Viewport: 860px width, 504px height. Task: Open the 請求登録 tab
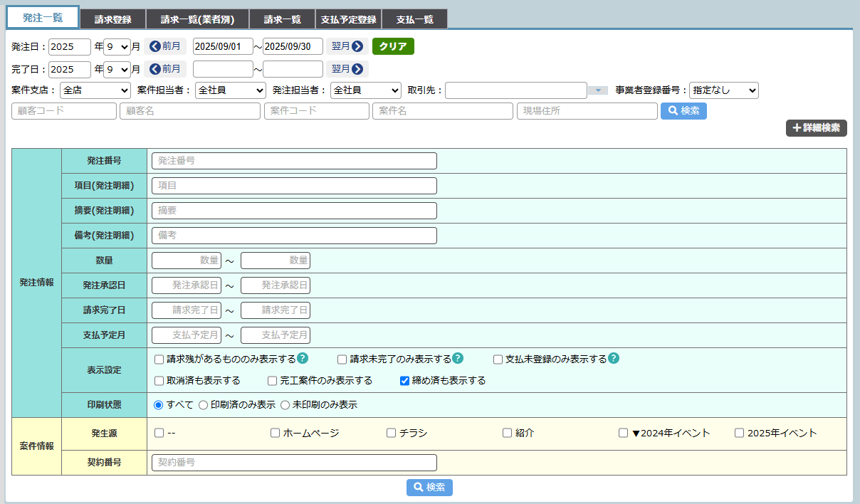click(113, 19)
